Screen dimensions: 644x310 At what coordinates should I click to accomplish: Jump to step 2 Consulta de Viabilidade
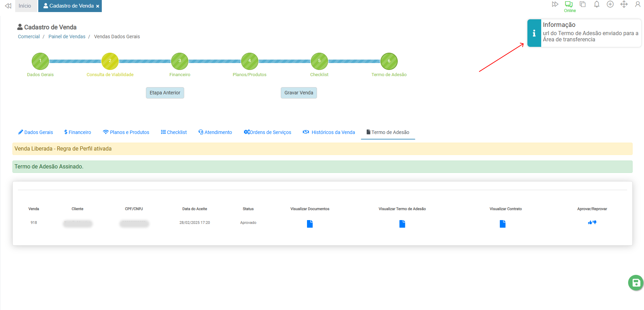tap(110, 61)
